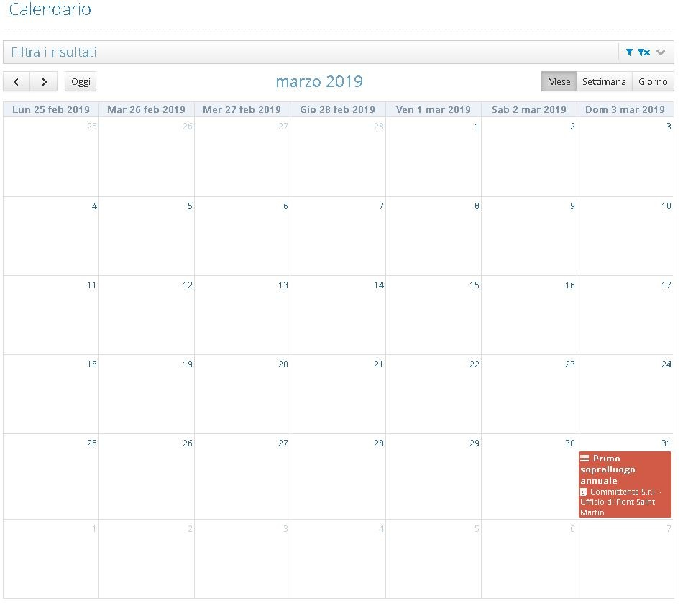This screenshot has width=683, height=616.
Task: Select day 17 in the calendar
Action: pos(666,285)
